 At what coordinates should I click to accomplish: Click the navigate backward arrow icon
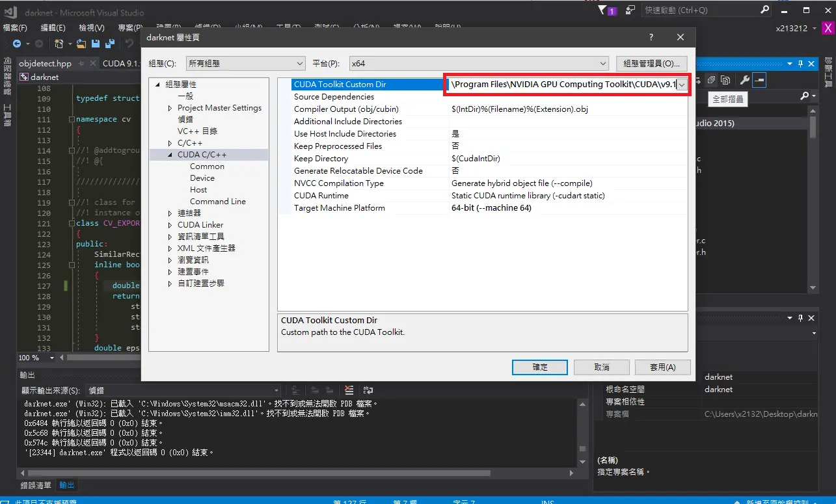click(x=18, y=44)
